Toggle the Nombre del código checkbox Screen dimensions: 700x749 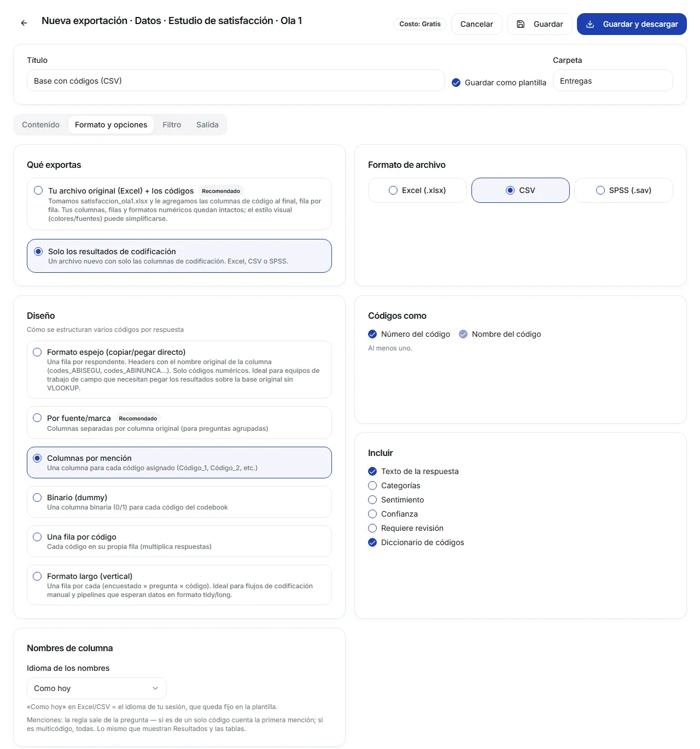point(463,334)
